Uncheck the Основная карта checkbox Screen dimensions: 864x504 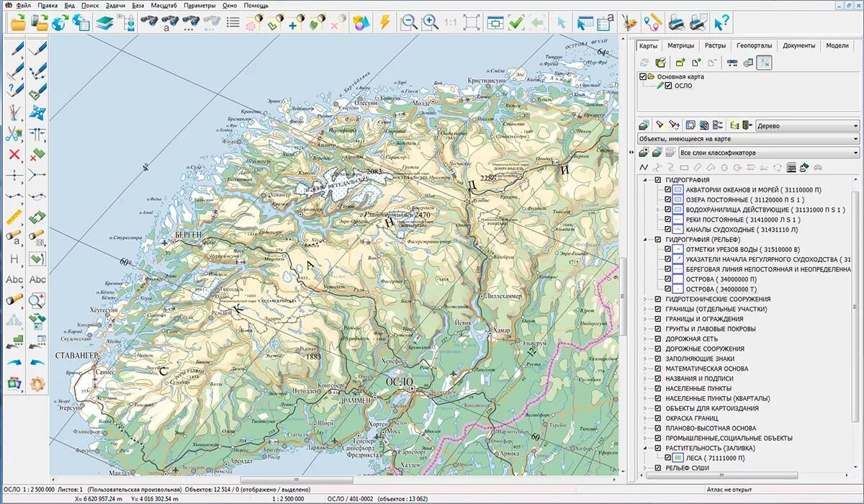(x=643, y=76)
